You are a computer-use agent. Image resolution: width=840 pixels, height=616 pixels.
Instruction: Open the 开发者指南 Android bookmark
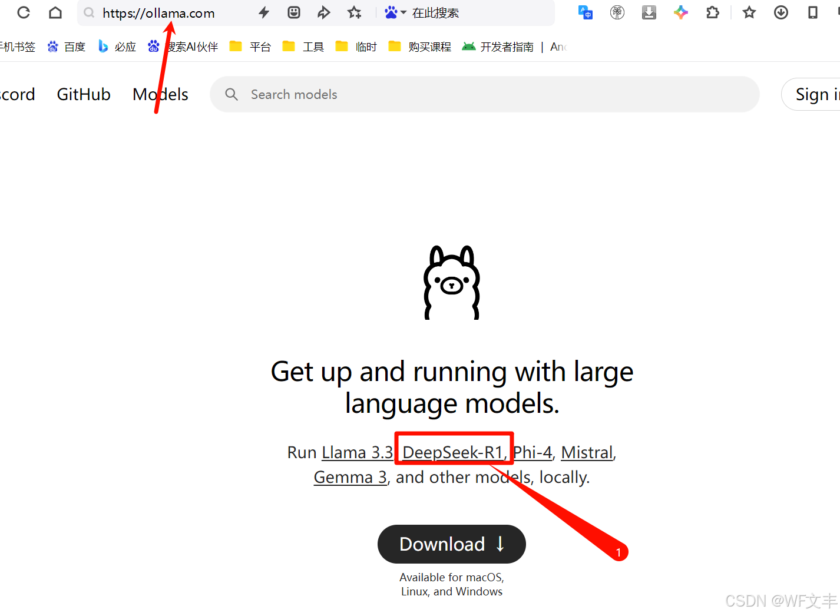(498, 47)
